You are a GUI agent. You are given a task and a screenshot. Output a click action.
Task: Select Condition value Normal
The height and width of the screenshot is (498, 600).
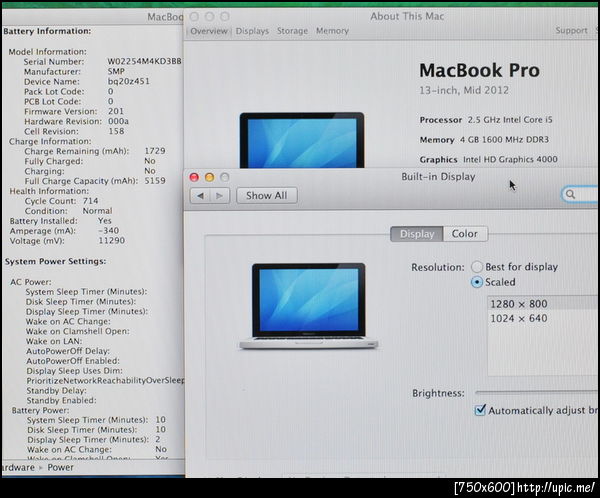click(97, 211)
